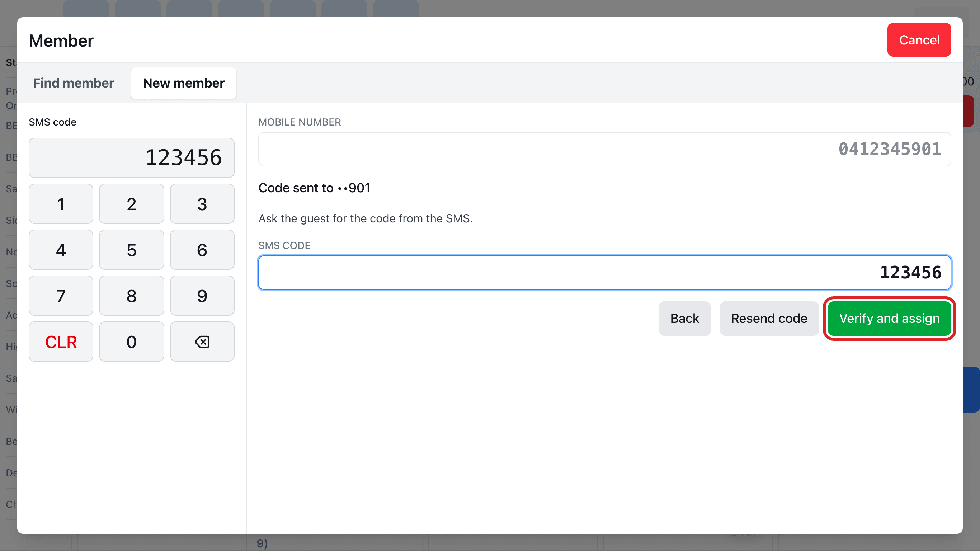Click 'Ask the guest for the code' text

tap(365, 218)
